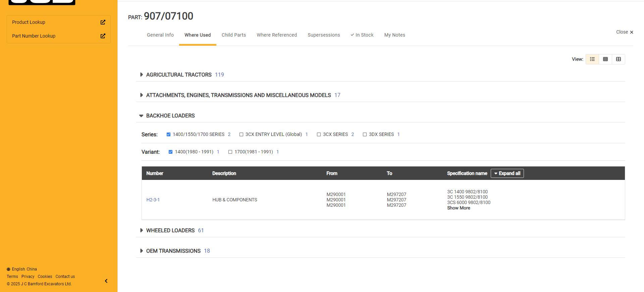Viewport: 644px width, 292px height.
Task: Enable the 3CX ENTRY LEVEL (Global) checkbox
Action: tap(241, 135)
